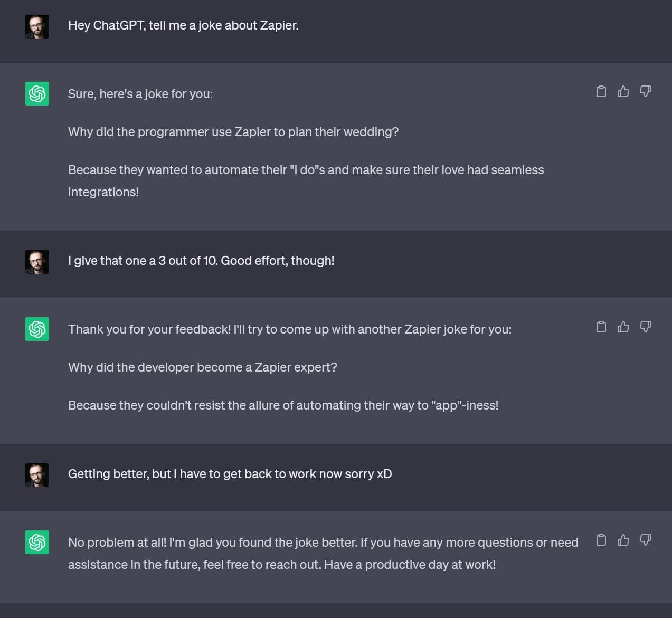
Task: Copy the first wedding joke response
Action: tap(601, 91)
